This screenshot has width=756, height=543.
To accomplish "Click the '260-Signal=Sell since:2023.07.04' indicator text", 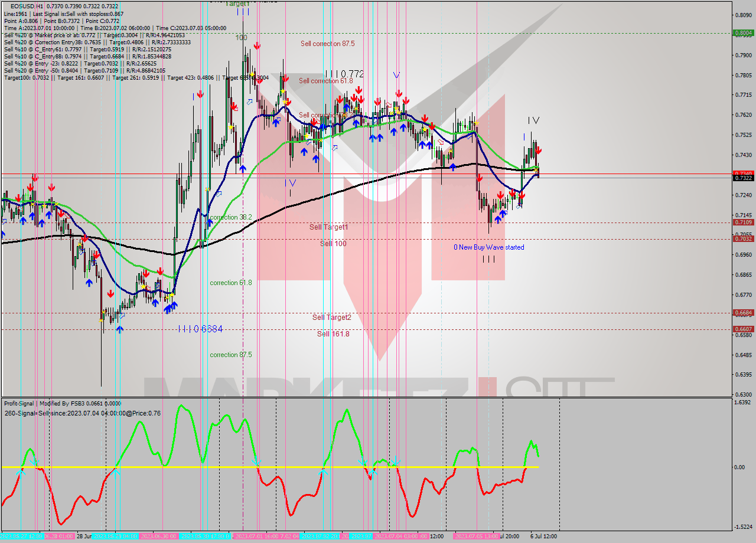I will pyautogui.click(x=82, y=413).
